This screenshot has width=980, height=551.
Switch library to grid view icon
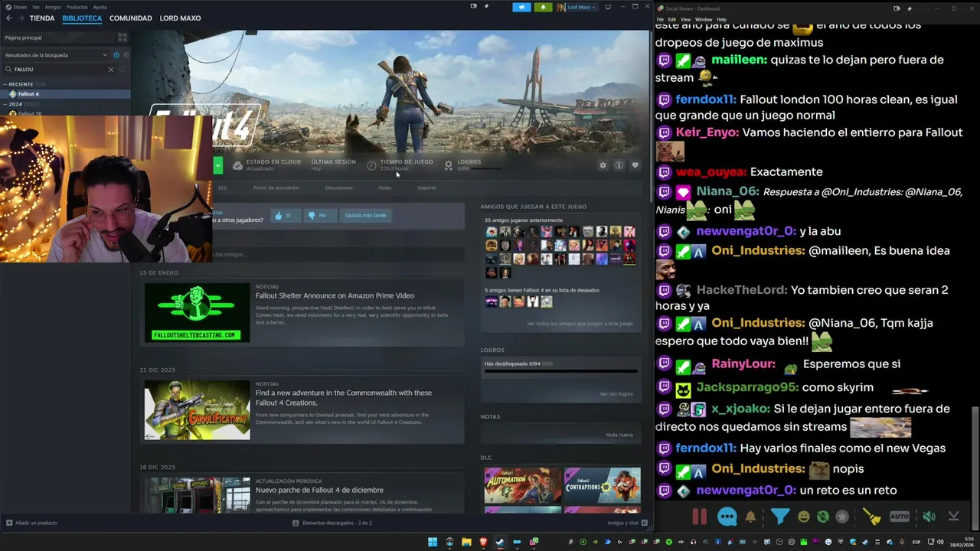click(122, 37)
